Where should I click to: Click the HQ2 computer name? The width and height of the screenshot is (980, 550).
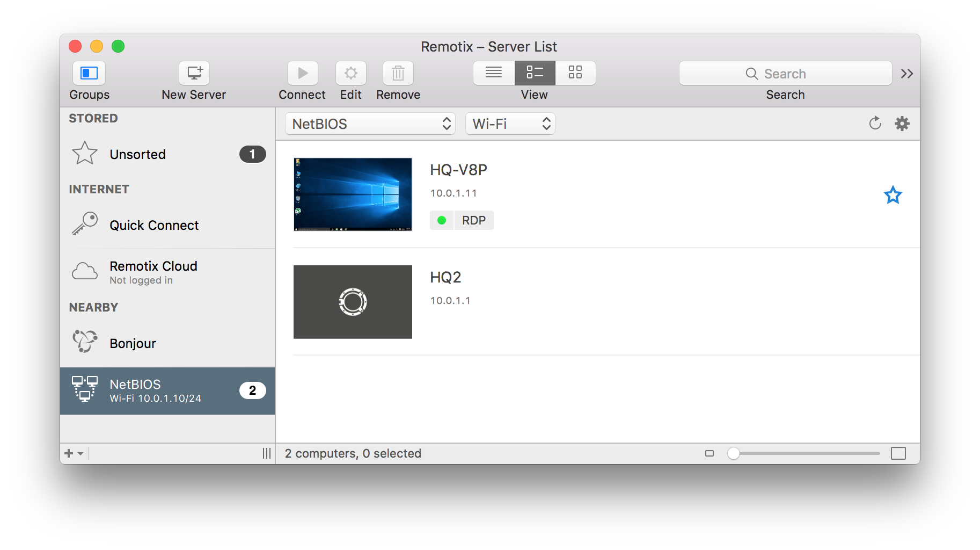pos(445,277)
